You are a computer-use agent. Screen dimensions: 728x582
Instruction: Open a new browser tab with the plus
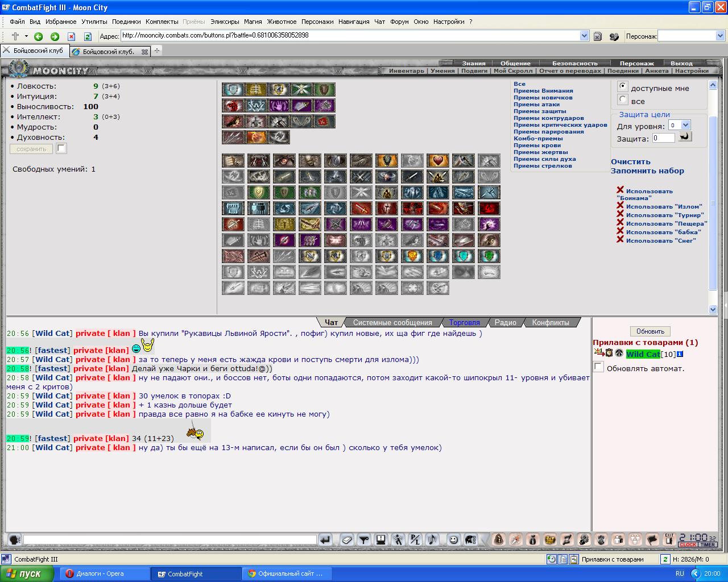(x=157, y=51)
